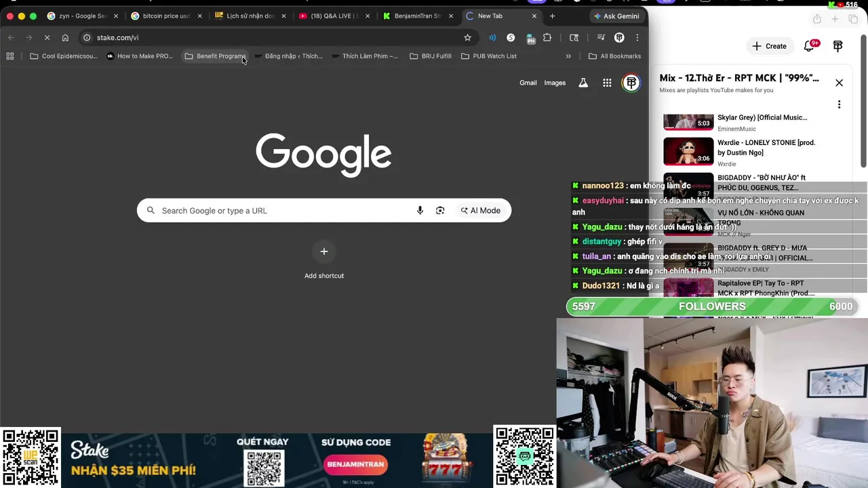Open the Mix playlist three-dot options
868x488 pixels.
[x=839, y=104]
